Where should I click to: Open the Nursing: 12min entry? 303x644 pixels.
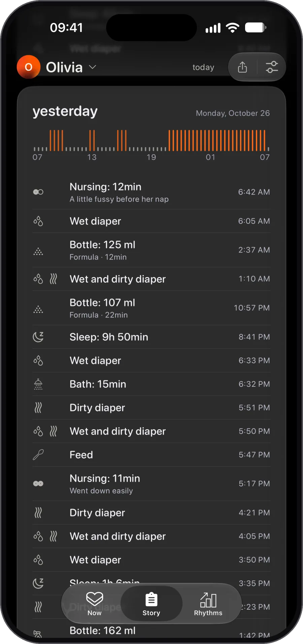point(151,192)
